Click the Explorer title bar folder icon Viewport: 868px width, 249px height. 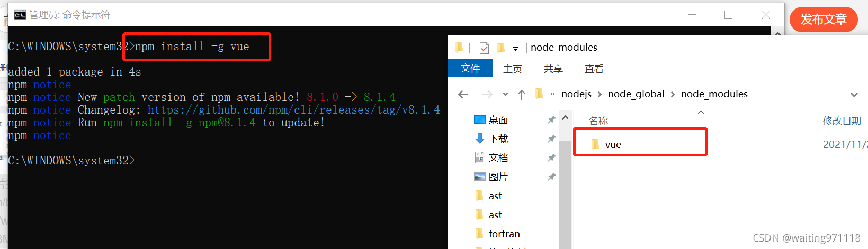[x=460, y=48]
